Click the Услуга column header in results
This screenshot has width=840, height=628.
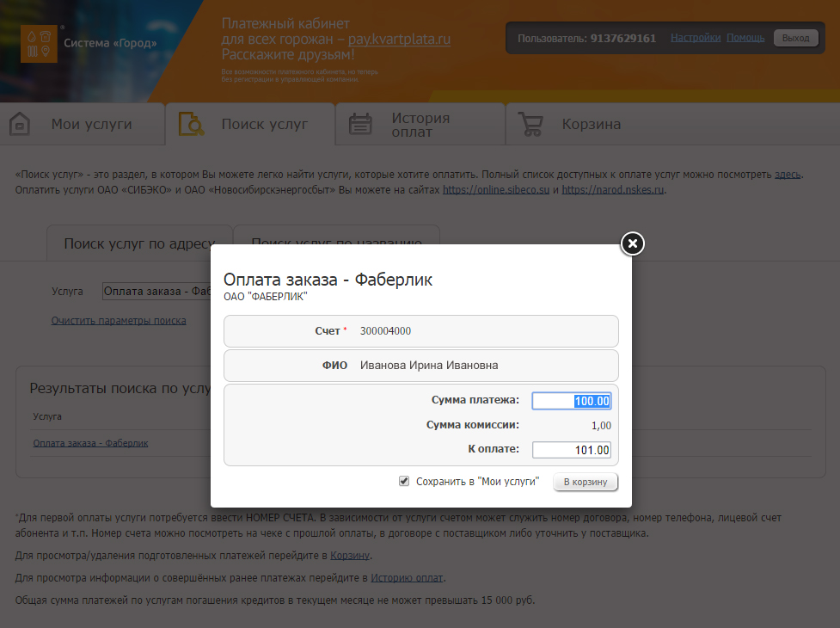pyautogui.click(x=47, y=416)
